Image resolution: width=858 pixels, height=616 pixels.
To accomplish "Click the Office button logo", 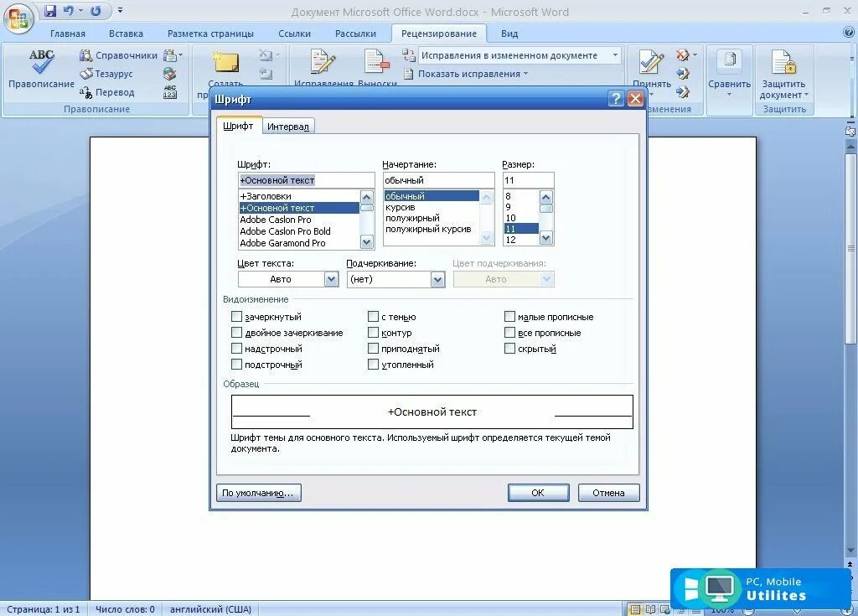I will [x=18, y=18].
